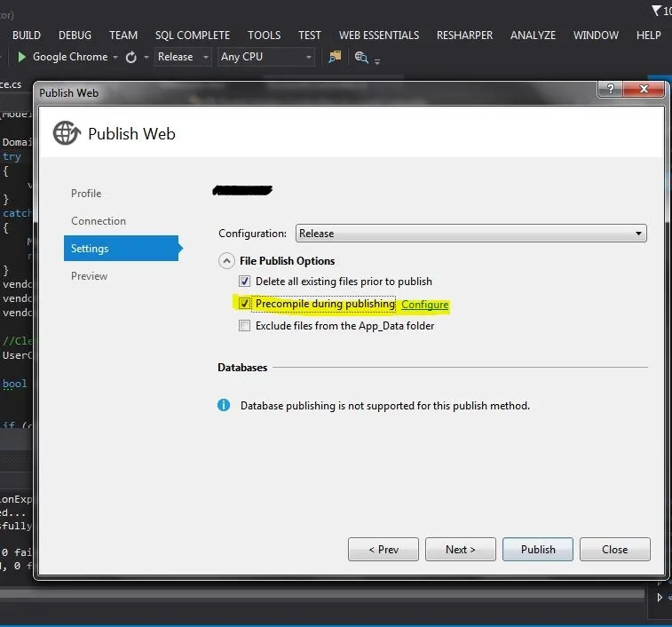The image size is (672, 627).
Task: Open the WEB ESSENTIALS menu
Action: [x=379, y=36]
